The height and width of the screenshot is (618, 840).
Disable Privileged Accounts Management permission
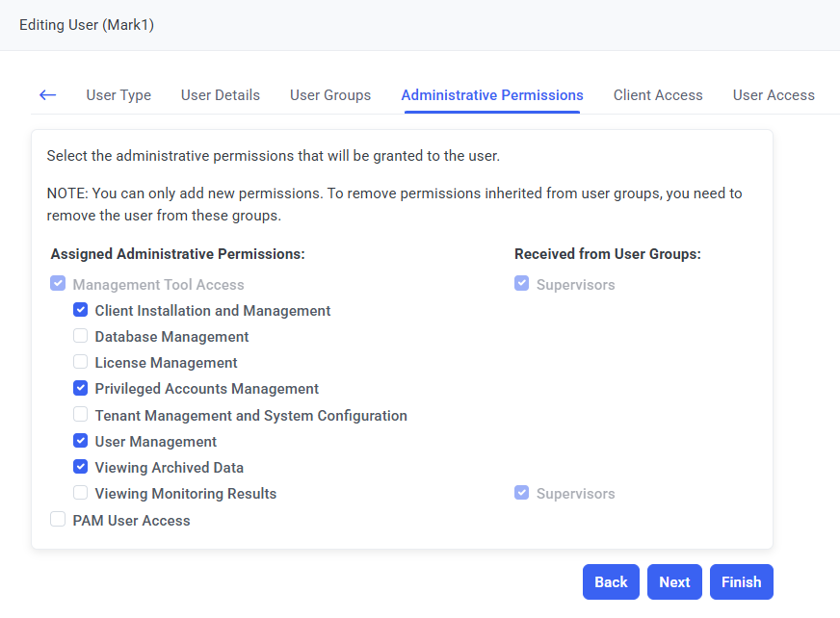click(81, 389)
